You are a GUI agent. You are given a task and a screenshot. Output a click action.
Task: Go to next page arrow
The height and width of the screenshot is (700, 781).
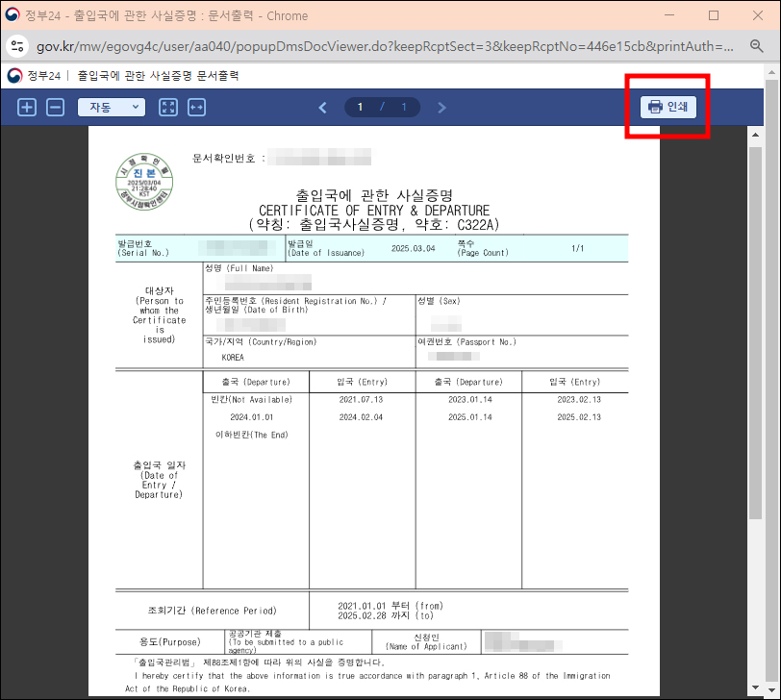tap(441, 108)
